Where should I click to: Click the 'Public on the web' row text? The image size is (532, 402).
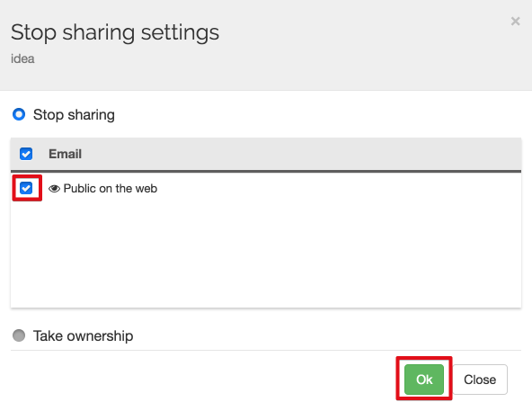click(111, 189)
